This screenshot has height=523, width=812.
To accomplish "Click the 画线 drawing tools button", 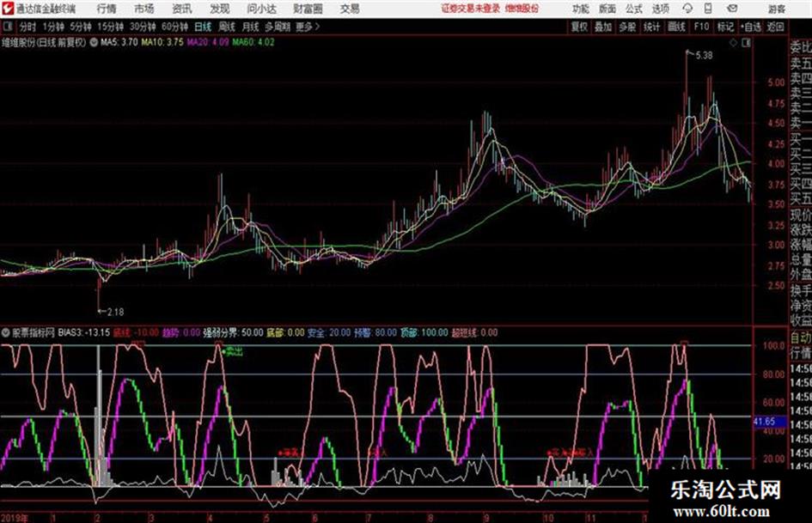I will pyautogui.click(x=676, y=27).
